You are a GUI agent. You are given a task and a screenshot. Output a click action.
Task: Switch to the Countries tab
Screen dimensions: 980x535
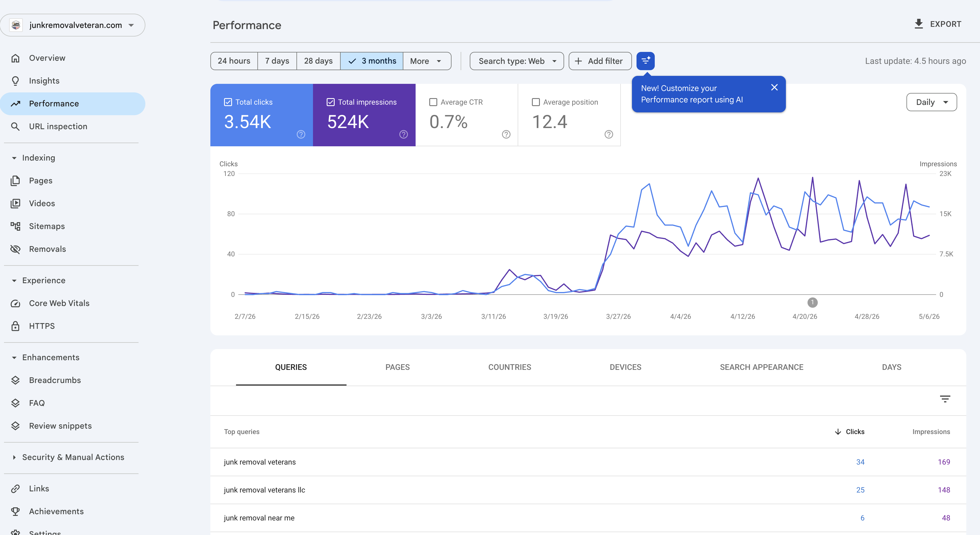[x=509, y=367]
